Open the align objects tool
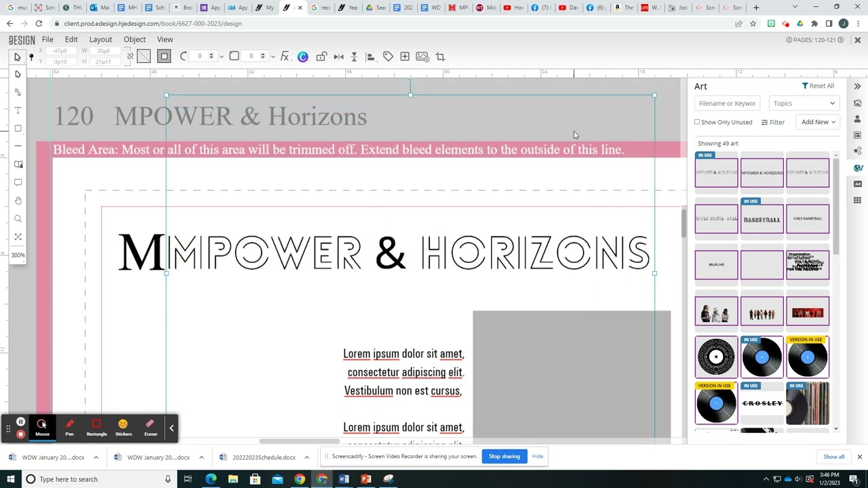This screenshot has height=488, width=868. (x=370, y=56)
